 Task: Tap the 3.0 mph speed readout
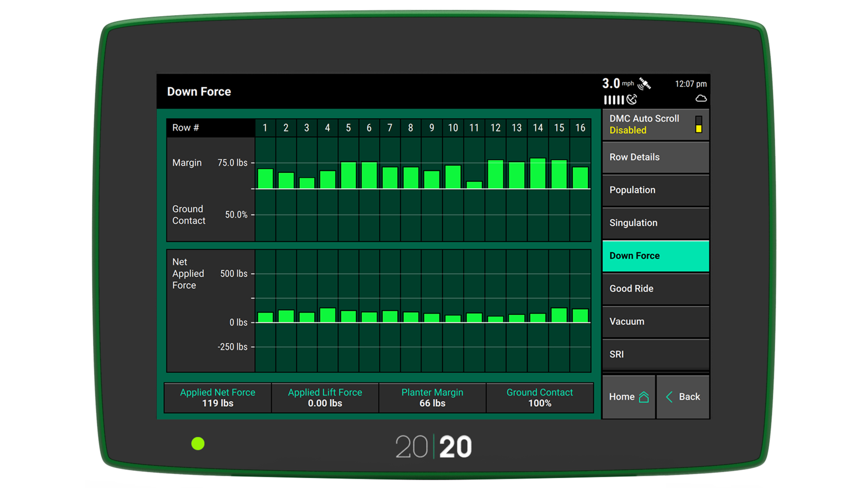click(x=618, y=83)
